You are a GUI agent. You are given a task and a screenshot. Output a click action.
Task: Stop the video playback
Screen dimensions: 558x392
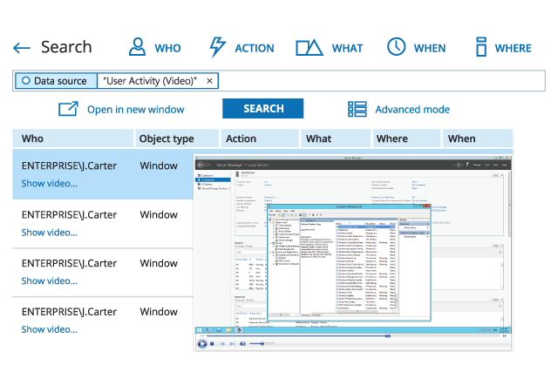(212, 344)
